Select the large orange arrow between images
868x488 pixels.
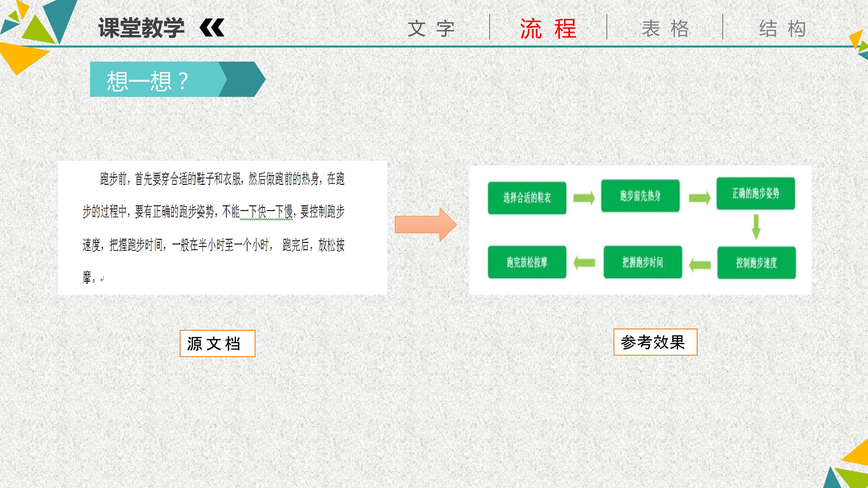coord(426,225)
